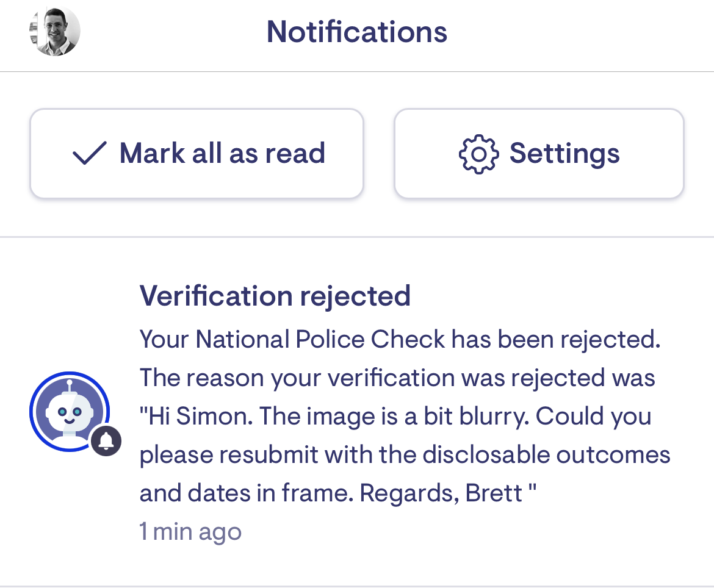Open the "Verification rejected" notification heading
714x588 pixels.
tap(275, 296)
